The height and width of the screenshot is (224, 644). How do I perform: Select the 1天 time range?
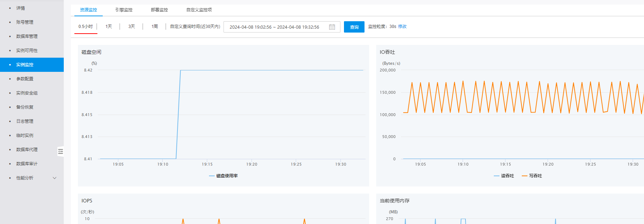click(x=108, y=27)
